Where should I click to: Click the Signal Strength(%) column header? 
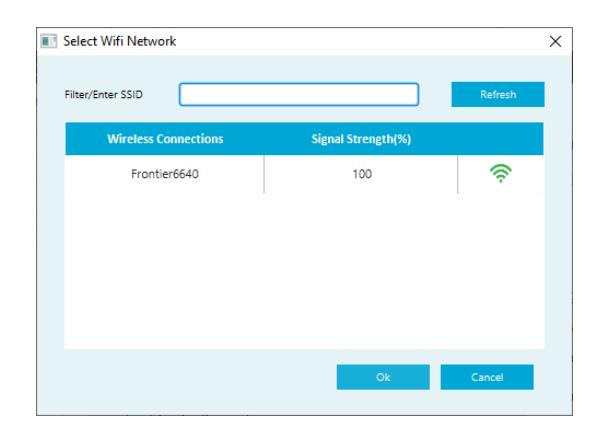click(361, 139)
